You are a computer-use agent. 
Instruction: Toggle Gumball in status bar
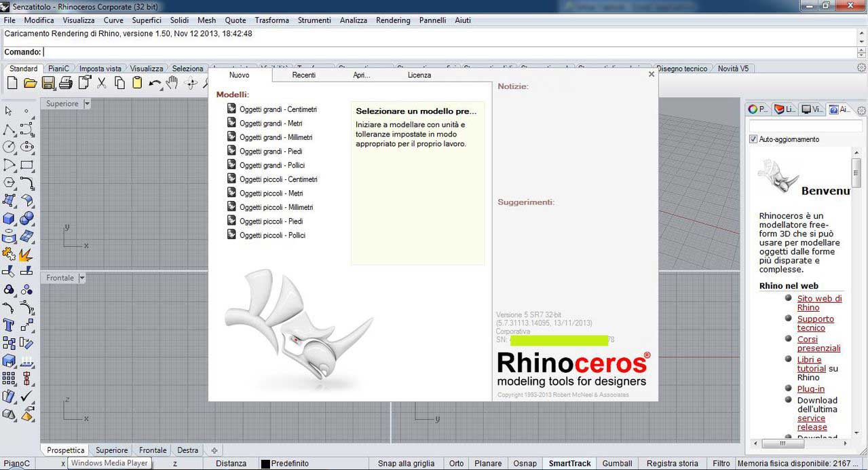coord(617,463)
